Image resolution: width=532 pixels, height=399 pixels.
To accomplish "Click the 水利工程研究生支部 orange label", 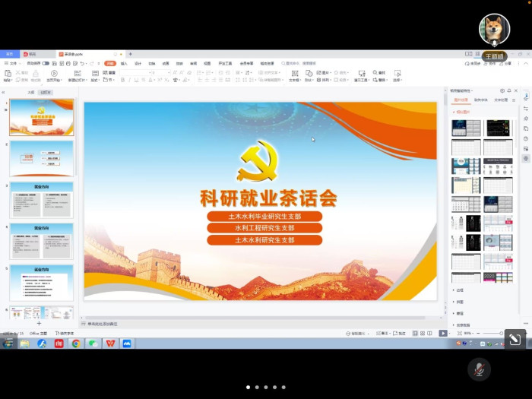I will (264, 228).
